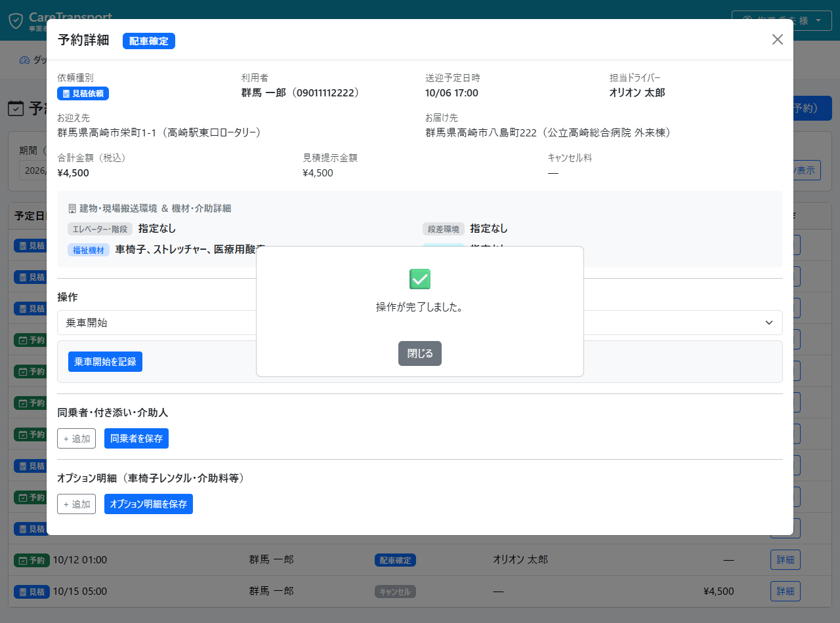Viewport: 840px width, 623px height.
Task: Click the driver name オリオン 太郎 in dialog
Action: 637,93
